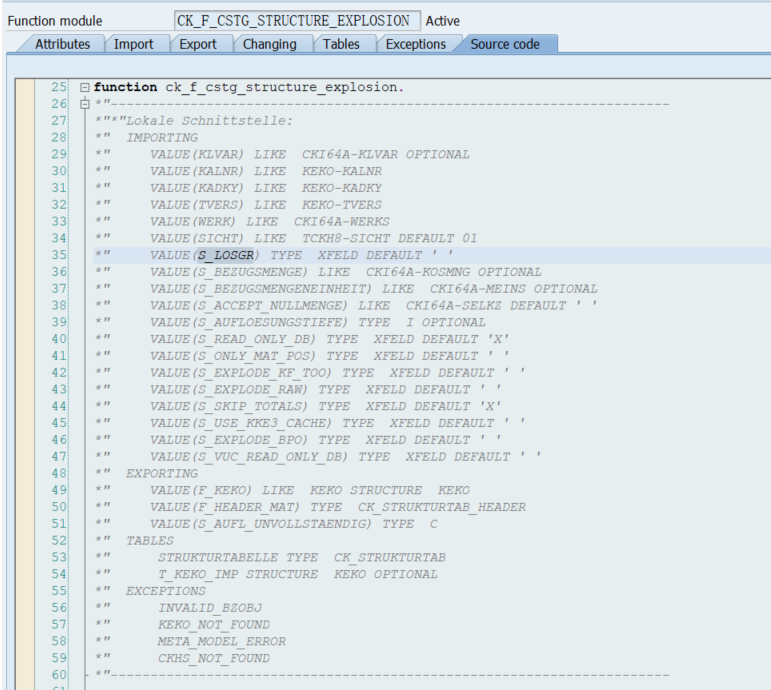Go to the Changing tab
Viewport: 771px width, 690px height.
(269, 44)
